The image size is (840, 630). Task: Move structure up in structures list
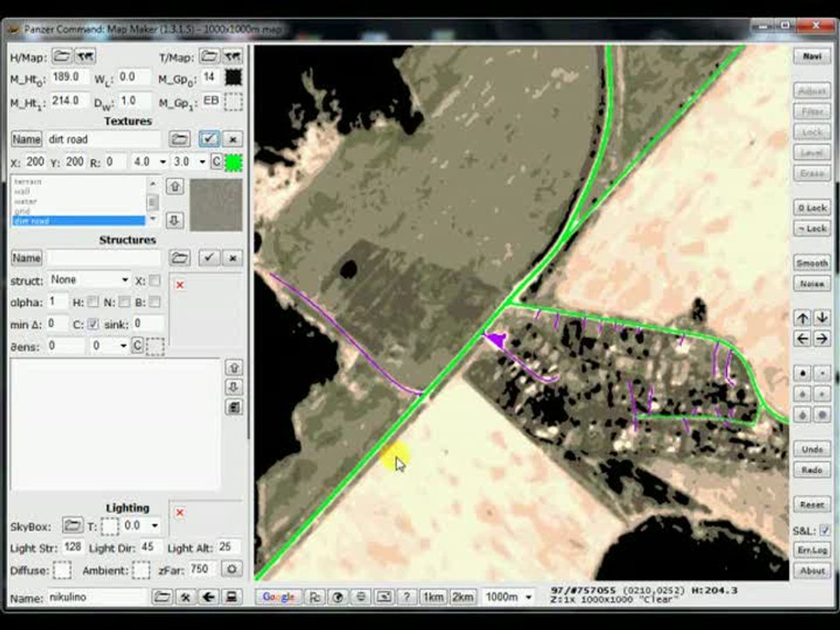coord(234,367)
